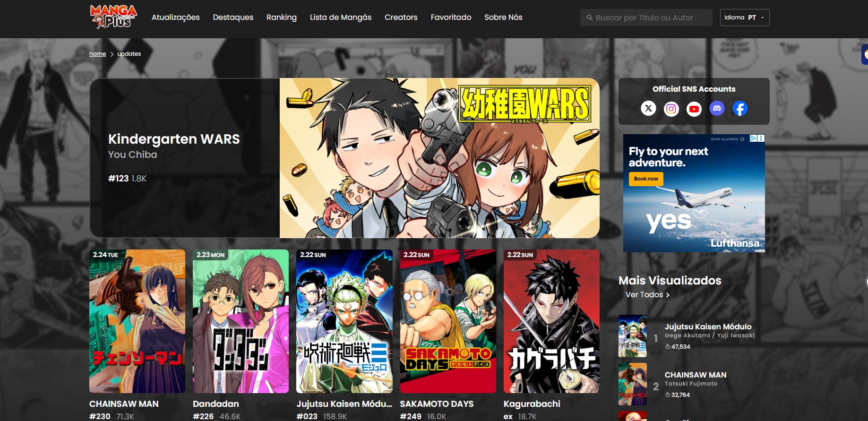Image resolution: width=868 pixels, height=421 pixels.
Task: Navigate to the Creators section
Action: 401,17
